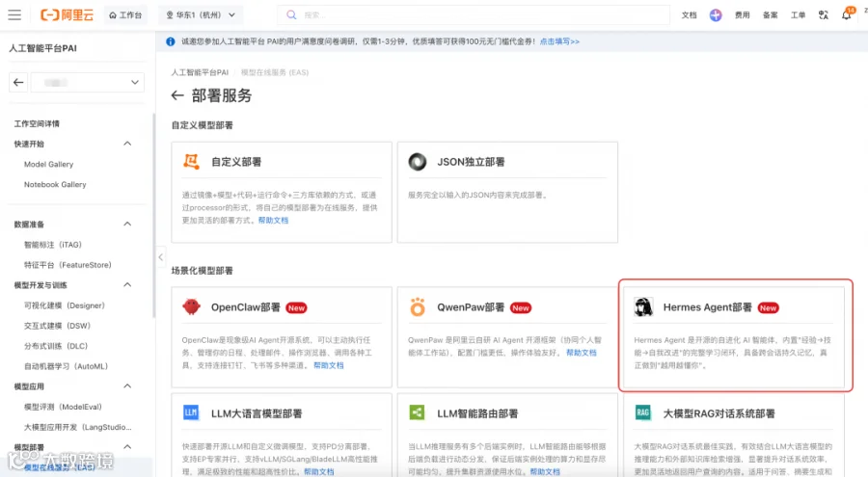
Task: Open 特征平台 (FeatureStore)
Action: 68,265
